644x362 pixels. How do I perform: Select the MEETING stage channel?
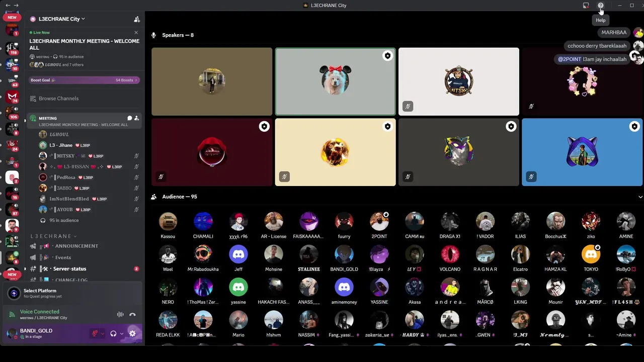pos(84,121)
